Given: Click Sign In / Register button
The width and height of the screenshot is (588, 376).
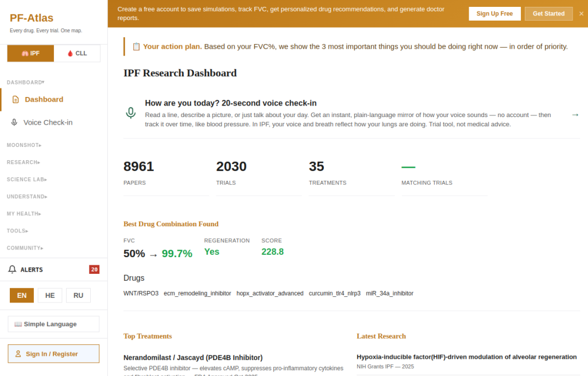Looking at the screenshot, I should pyautogui.click(x=53, y=354).
